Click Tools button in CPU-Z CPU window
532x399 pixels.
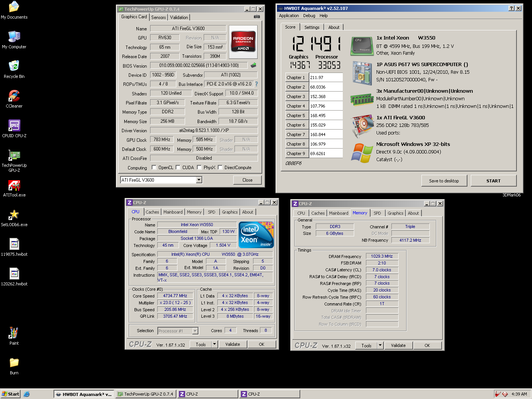pyautogui.click(x=201, y=344)
